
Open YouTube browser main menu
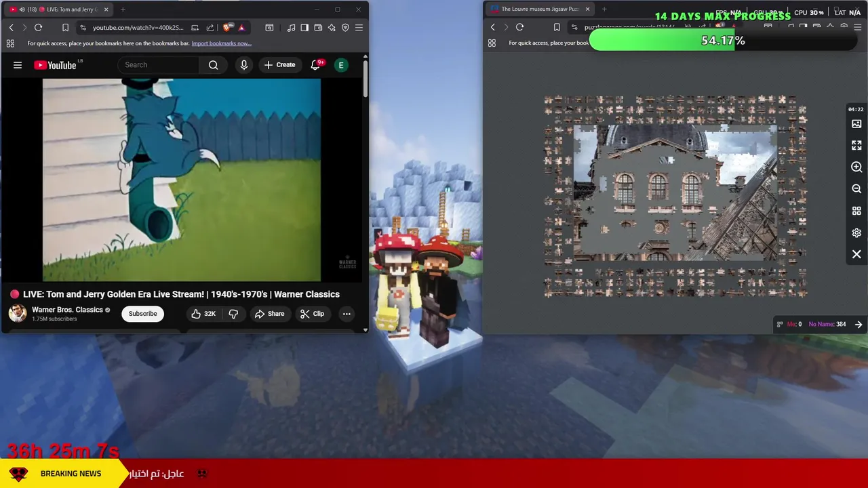pyautogui.click(x=359, y=28)
